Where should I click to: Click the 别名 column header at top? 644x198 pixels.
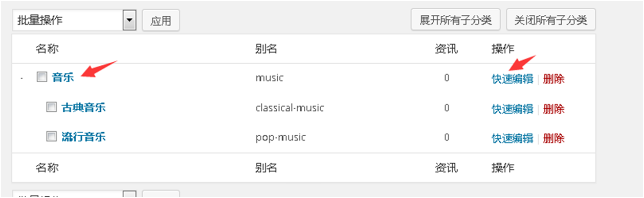click(x=266, y=49)
